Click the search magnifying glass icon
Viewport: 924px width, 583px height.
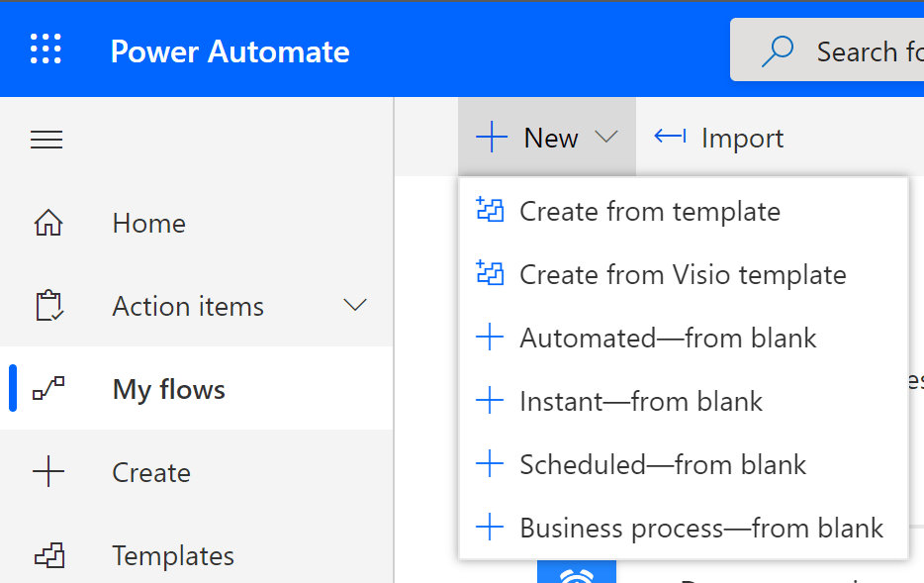pyautogui.click(x=779, y=50)
